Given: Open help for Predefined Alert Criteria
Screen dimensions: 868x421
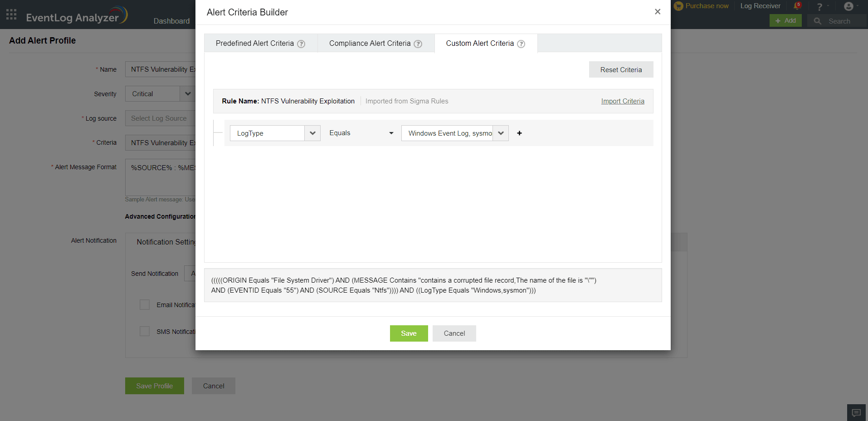Looking at the screenshot, I should tap(301, 44).
